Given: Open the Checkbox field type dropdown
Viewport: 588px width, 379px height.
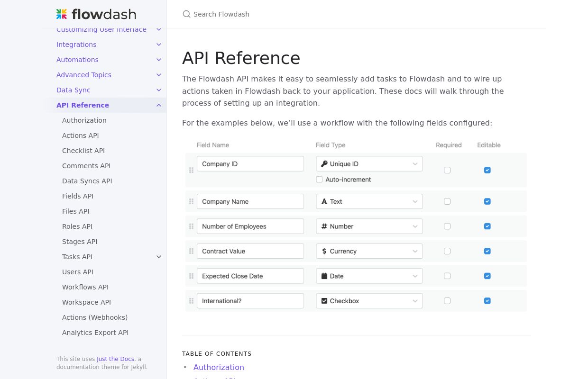Looking at the screenshot, I should 369,301.
